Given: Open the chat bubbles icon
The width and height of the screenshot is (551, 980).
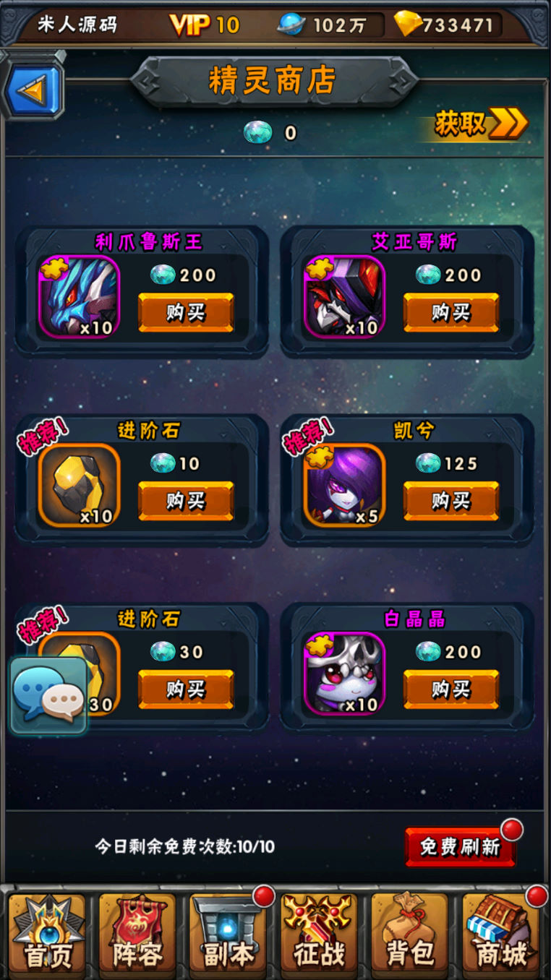Looking at the screenshot, I should pyautogui.click(x=48, y=695).
